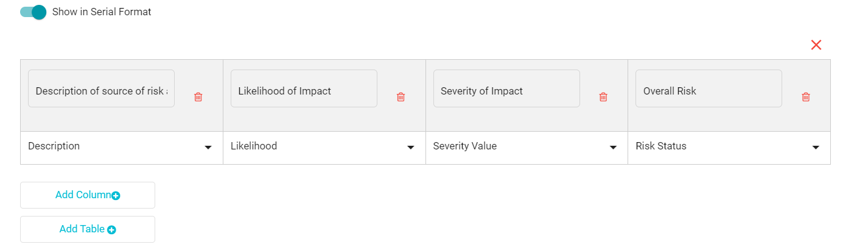The image size is (868, 247).
Task: Click the plus icon beside Add Table
Action: (111, 230)
